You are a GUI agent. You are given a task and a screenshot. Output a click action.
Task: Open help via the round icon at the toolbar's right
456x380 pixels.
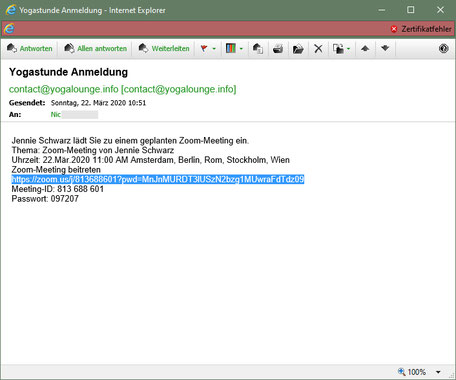(443, 49)
